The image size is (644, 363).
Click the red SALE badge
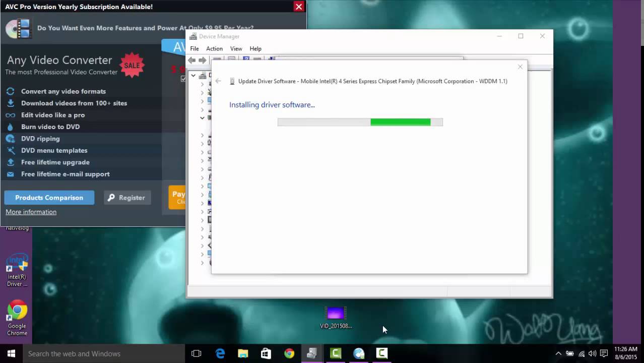[x=132, y=65]
